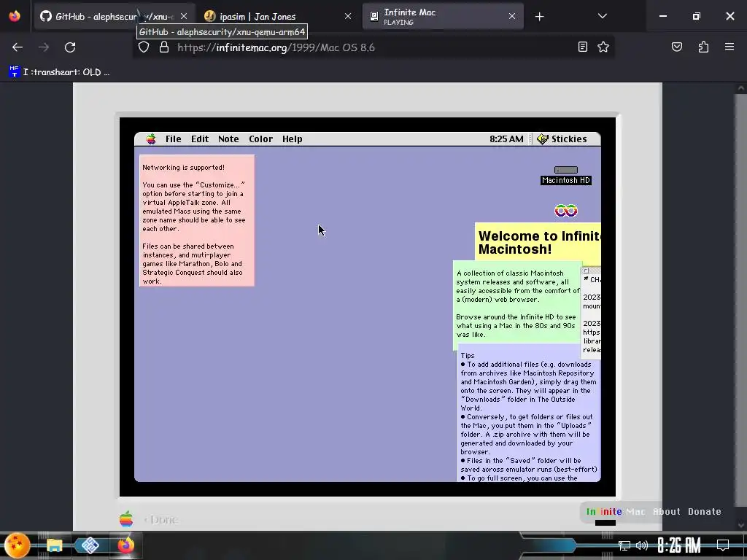
Task: Open the Save to Pocket icon
Action: [676, 47]
